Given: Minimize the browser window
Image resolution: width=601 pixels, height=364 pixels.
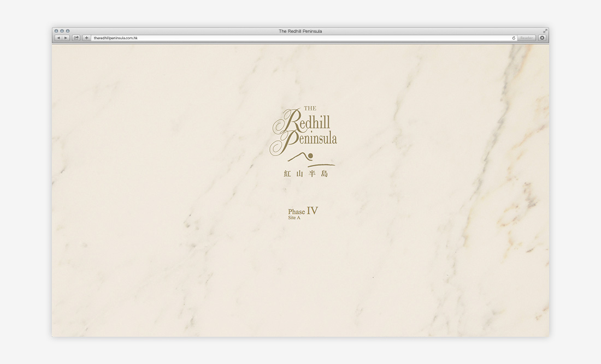Looking at the screenshot, I should 62,31.
